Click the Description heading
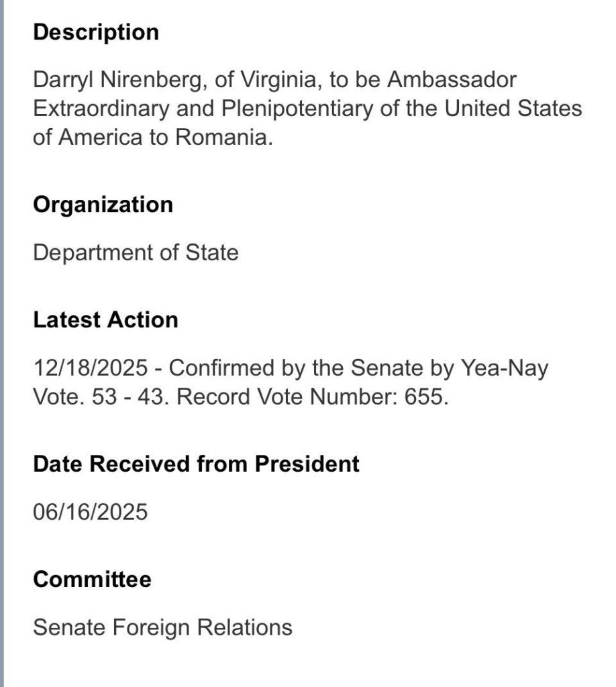616x687 pixels. click(96, 32)
